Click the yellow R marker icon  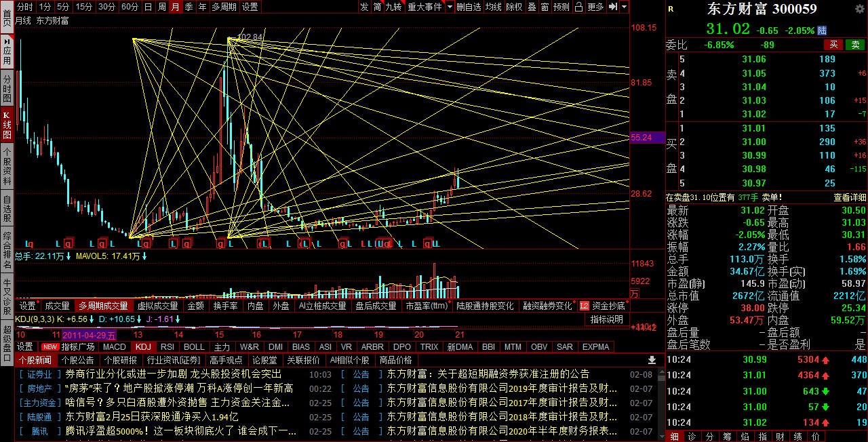point(671,9)
